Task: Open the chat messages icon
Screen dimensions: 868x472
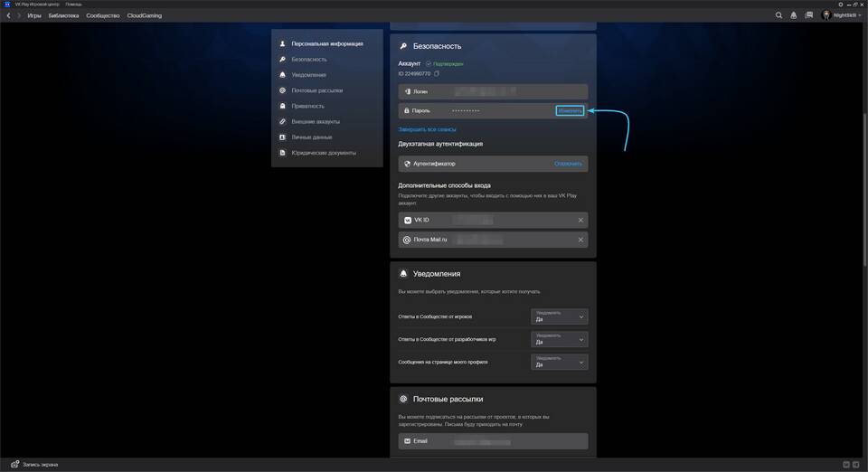Action: (808, 15)
